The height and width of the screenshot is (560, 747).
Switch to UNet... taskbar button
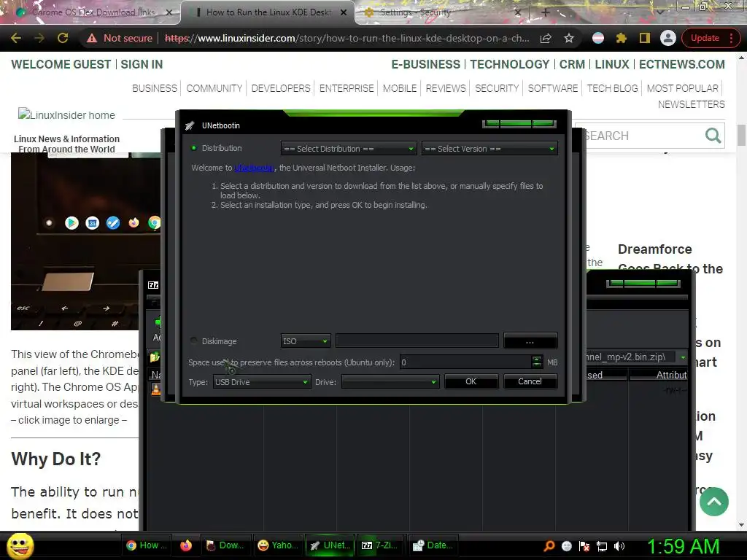(x=330, y=545)
